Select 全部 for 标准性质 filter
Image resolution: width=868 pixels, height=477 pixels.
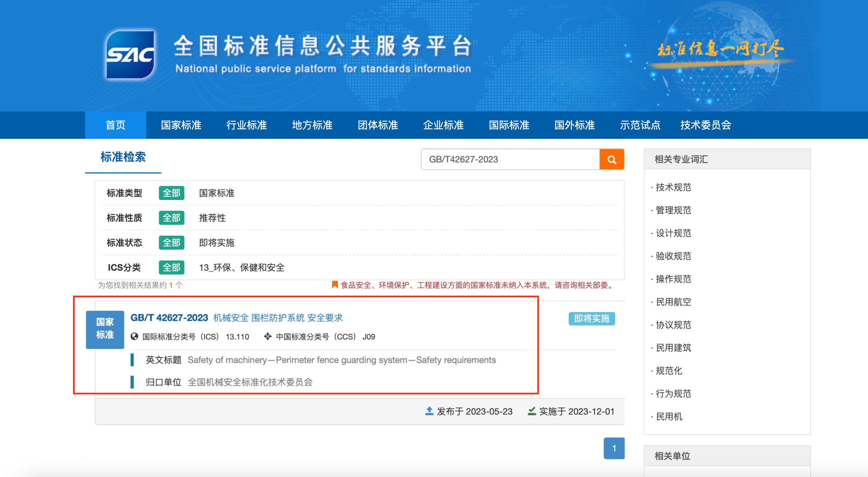pyautogui.click(x=172, y=218)
